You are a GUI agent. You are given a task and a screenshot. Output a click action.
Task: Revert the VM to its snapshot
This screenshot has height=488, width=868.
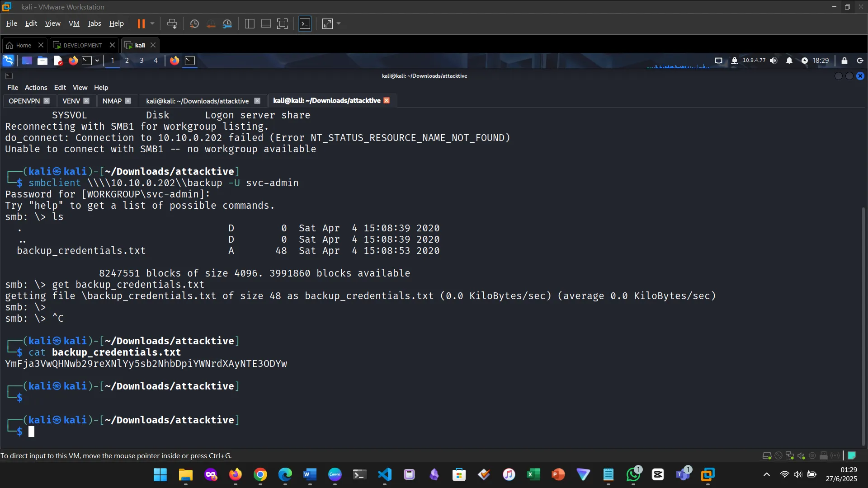point(211,23)
